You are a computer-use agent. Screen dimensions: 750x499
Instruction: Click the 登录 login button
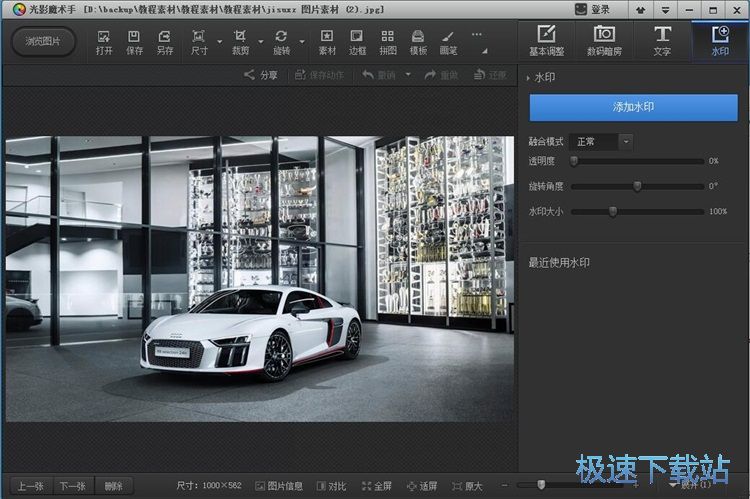[x=592, y=10]
